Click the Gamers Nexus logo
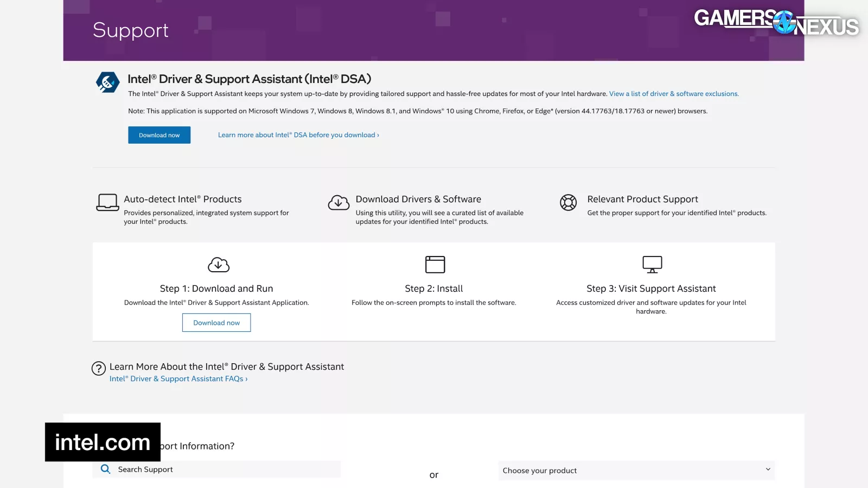Viewport: 868px width, 488px height. pos(776,23)
